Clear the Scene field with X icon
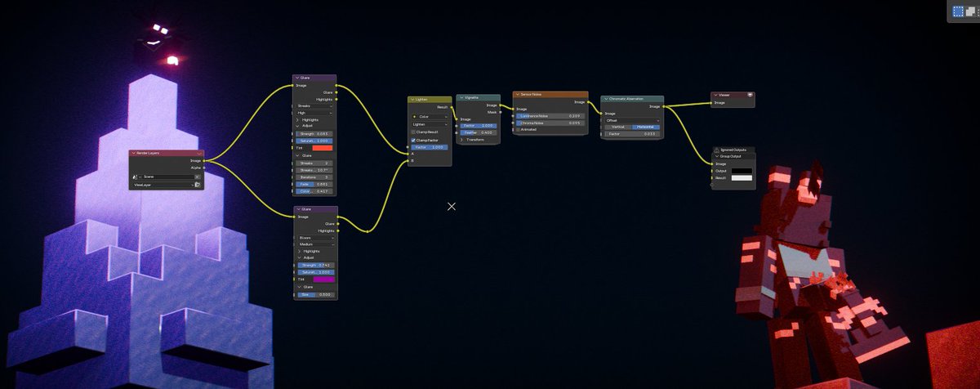Screen dimensions: 980x389 pyautogui.click(x=197, y=177)
